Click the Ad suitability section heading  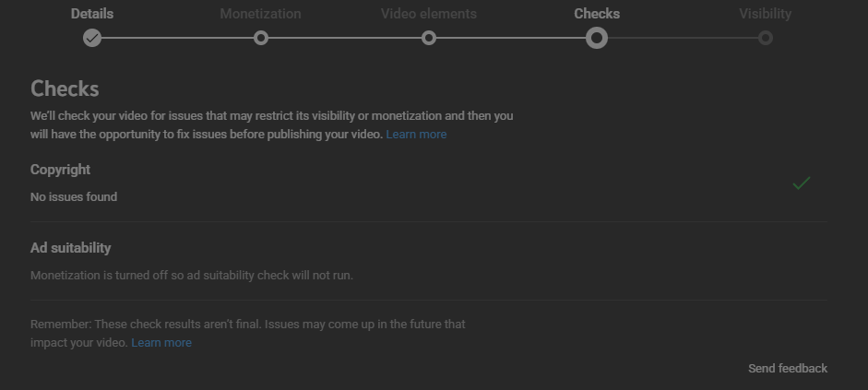point(70,248)
